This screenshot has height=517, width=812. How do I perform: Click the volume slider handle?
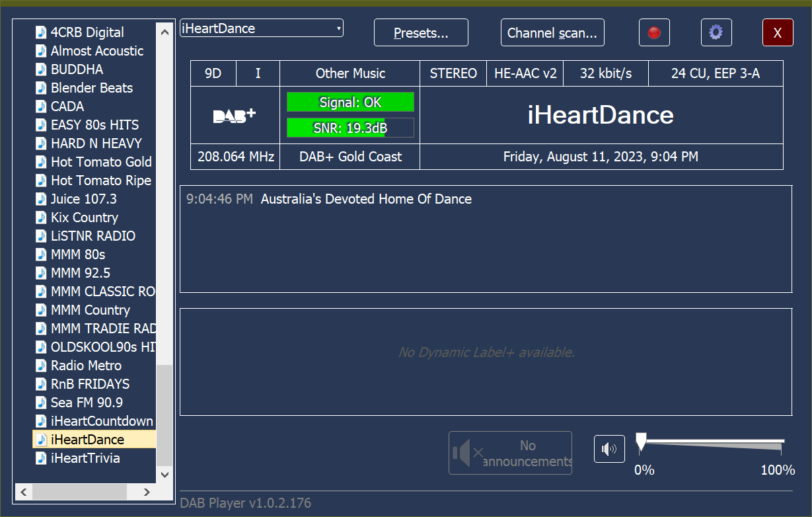point(641,442)
